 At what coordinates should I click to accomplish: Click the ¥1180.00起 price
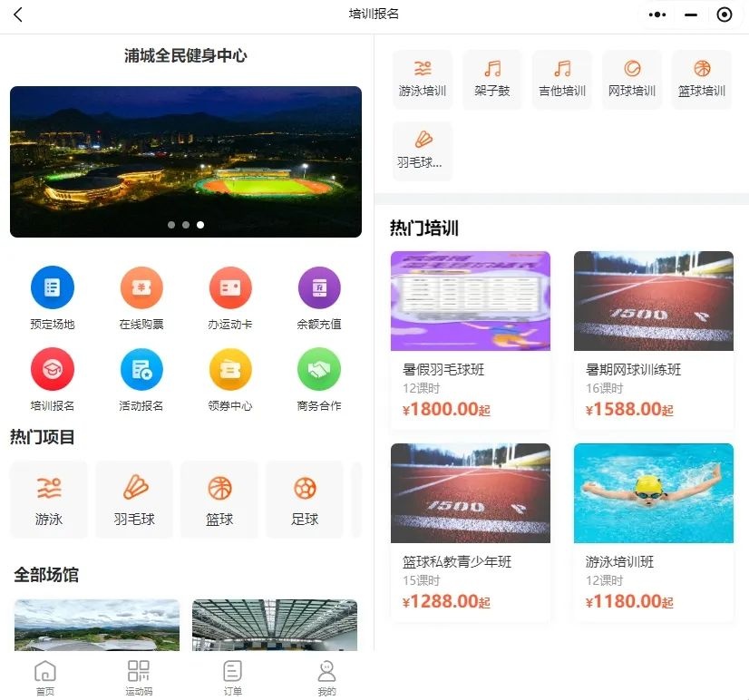(629, 601)
